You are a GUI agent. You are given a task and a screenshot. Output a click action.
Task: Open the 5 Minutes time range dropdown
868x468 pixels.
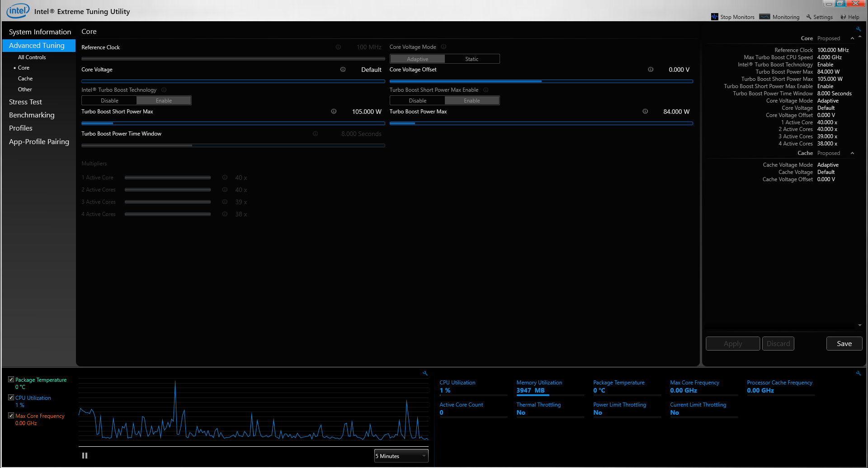point(401,456)
